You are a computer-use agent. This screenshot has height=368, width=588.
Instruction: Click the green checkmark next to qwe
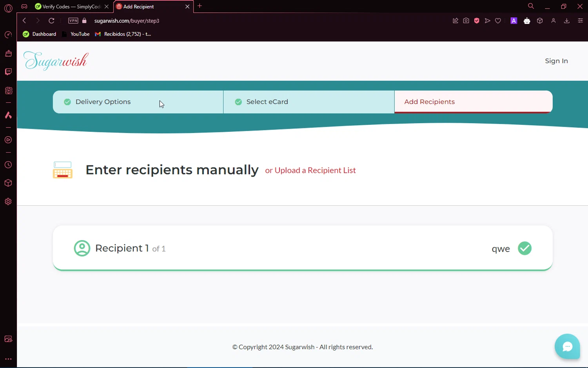[524, 248]
